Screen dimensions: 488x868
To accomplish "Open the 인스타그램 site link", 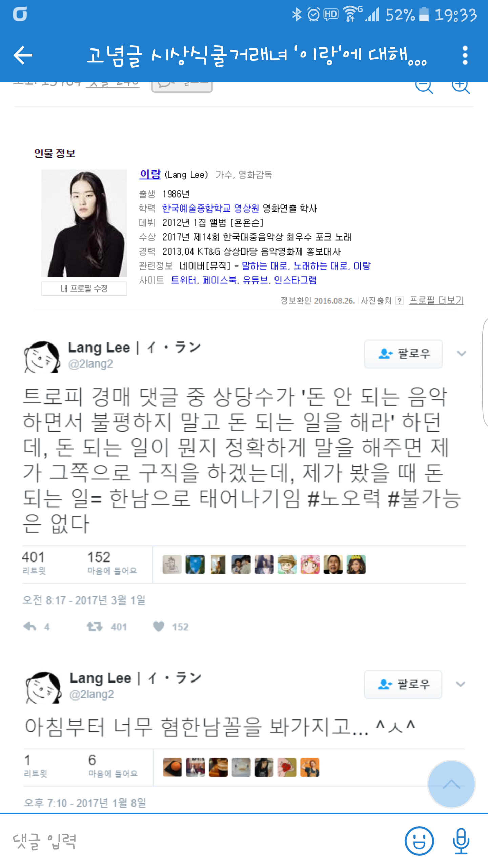I will (295, 280).
